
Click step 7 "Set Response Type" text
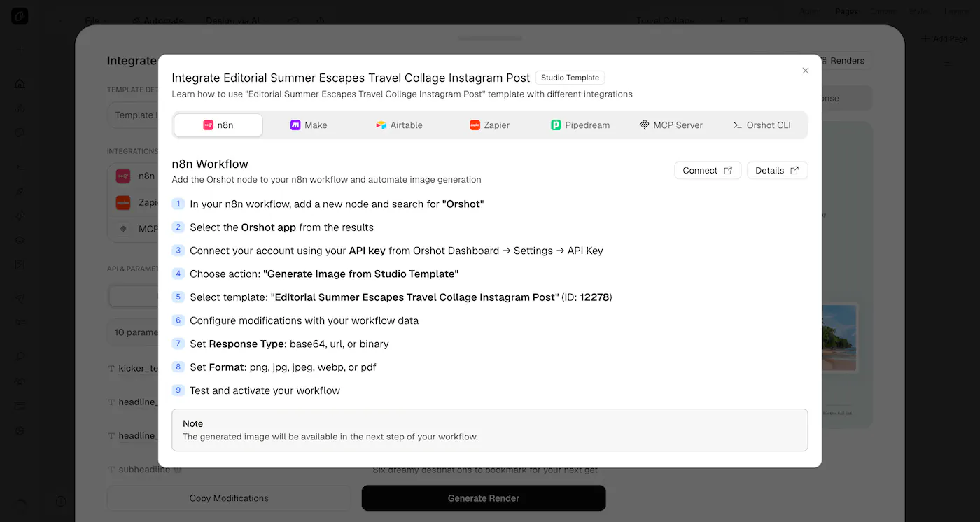tap(289, 344)
